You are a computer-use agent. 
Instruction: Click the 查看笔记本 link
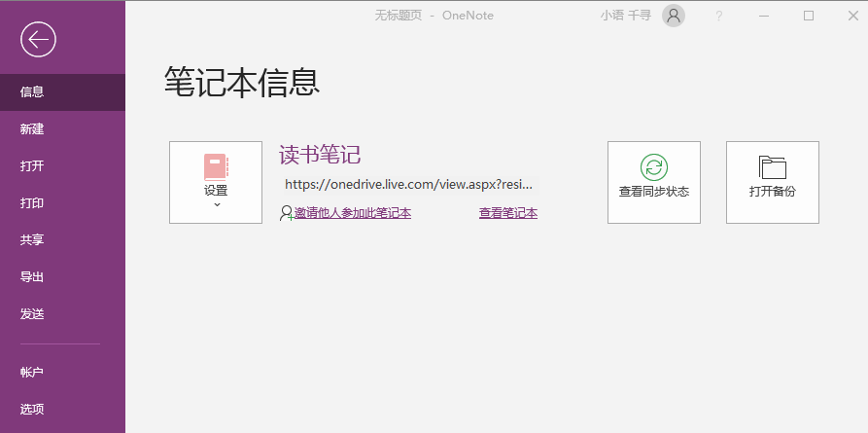pos(508,213)
